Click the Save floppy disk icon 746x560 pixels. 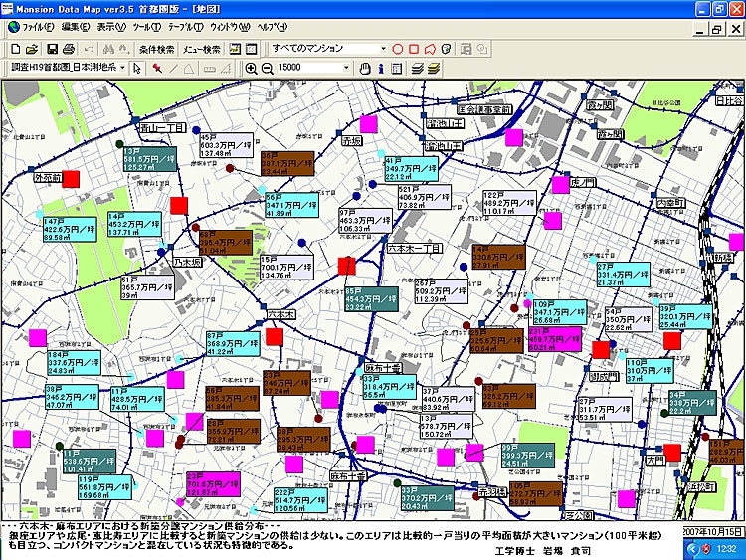(x=49, y=49)
